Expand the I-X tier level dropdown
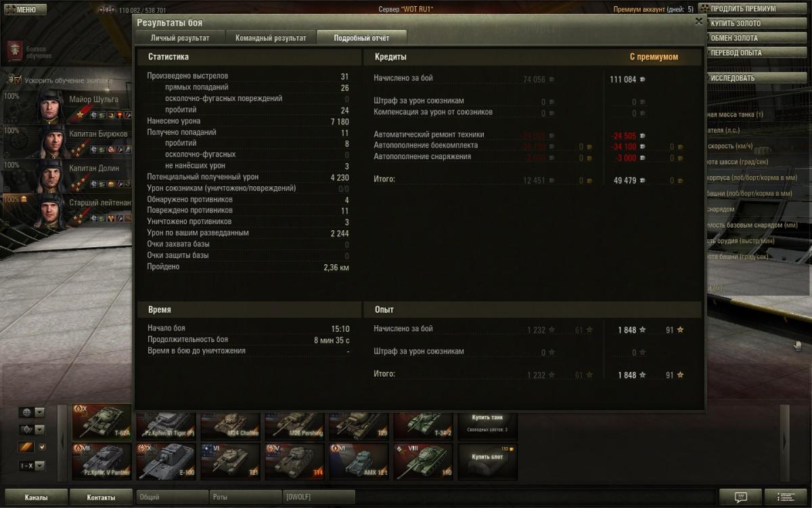The height and width of the screenshot is (508, 812). pyautogui.click(x=39, y=466)
